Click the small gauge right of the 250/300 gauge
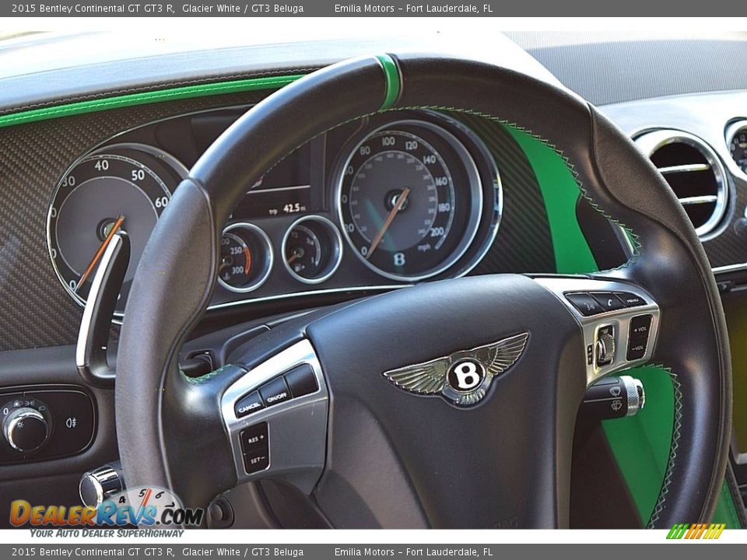The height and width of the screenshot is (560, 747). (x=311, y=249)
